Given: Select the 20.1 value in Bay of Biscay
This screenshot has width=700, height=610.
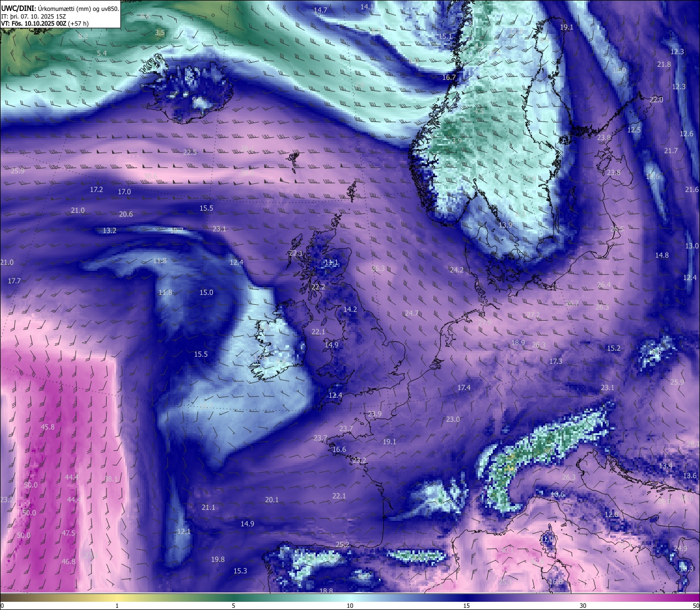Looking at the screenshot, I should (x=272, y=499).
